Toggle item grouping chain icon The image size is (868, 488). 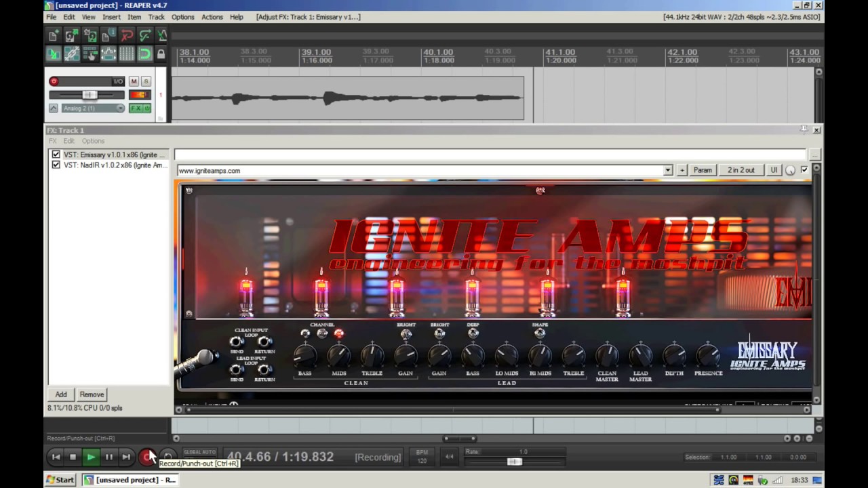72,54
